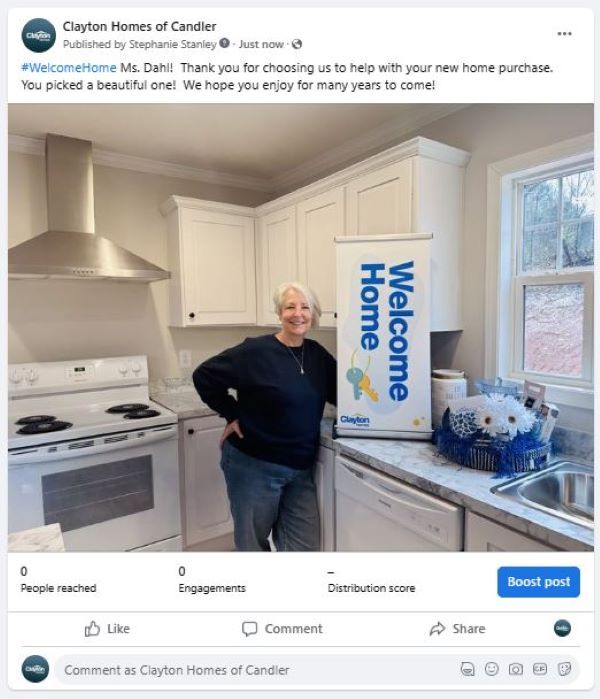Viewport: 600px width, 699px height.
Task: Open the kitchen photo of the post
Action: click(301, 328)
